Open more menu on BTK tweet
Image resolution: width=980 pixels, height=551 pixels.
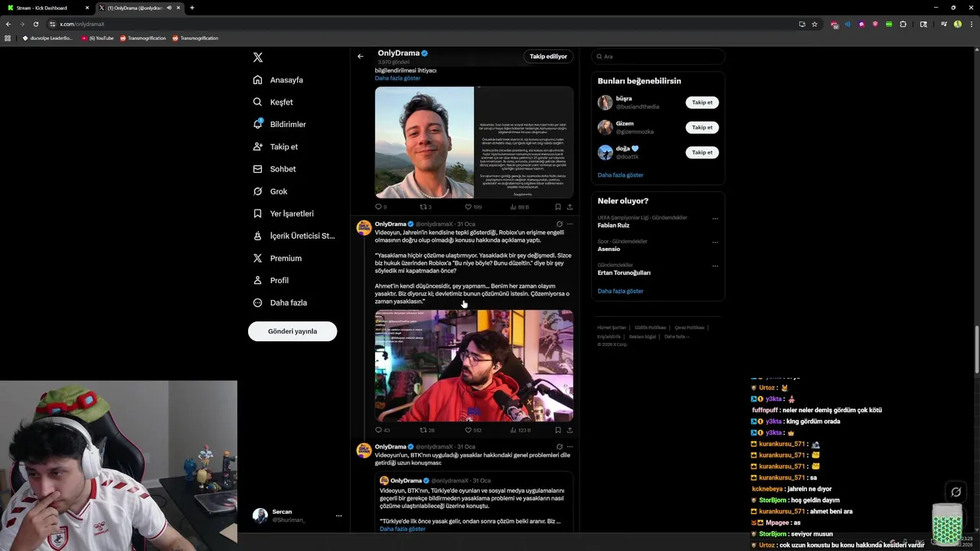click(570, 447)
